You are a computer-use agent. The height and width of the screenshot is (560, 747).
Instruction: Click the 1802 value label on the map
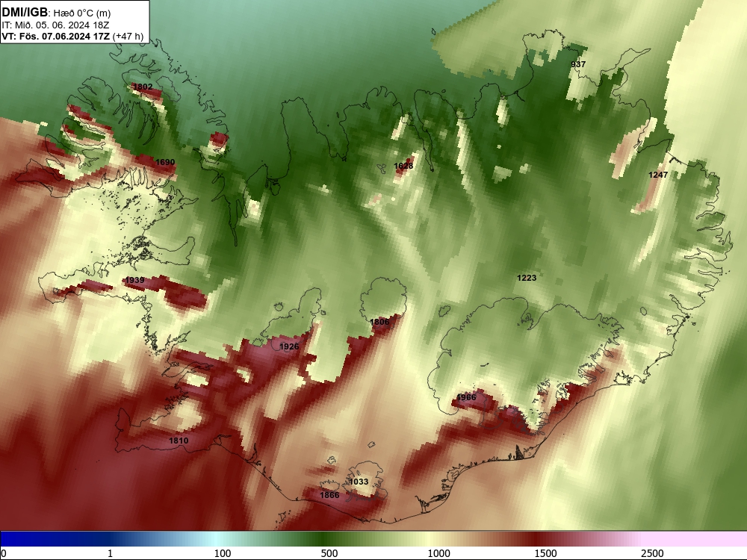[x=143, y=87]
